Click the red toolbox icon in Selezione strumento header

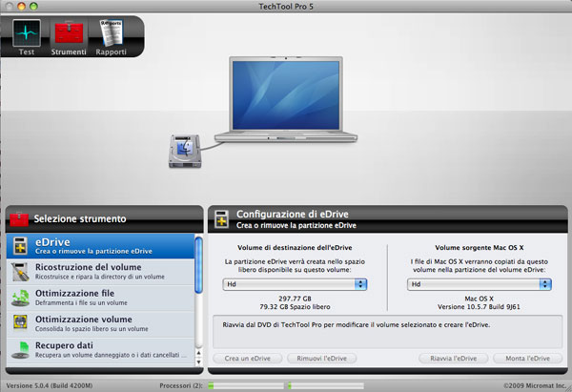tap(19, 218)
